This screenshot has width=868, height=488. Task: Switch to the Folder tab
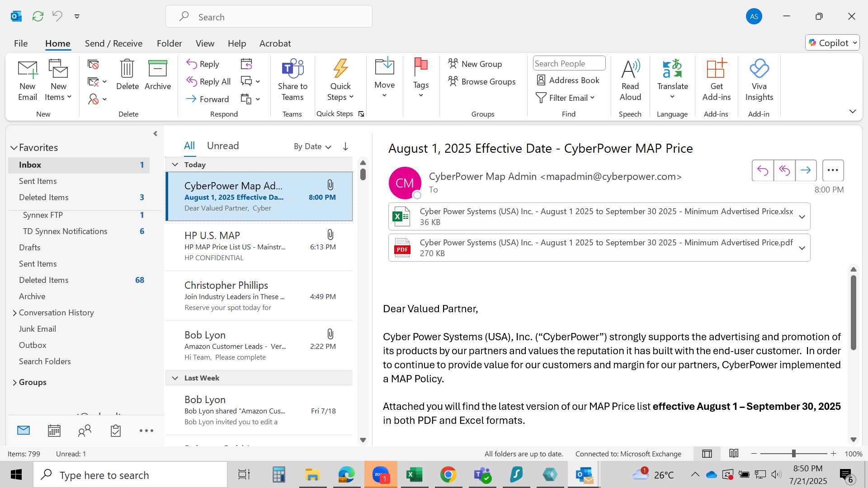pos(169,43)
